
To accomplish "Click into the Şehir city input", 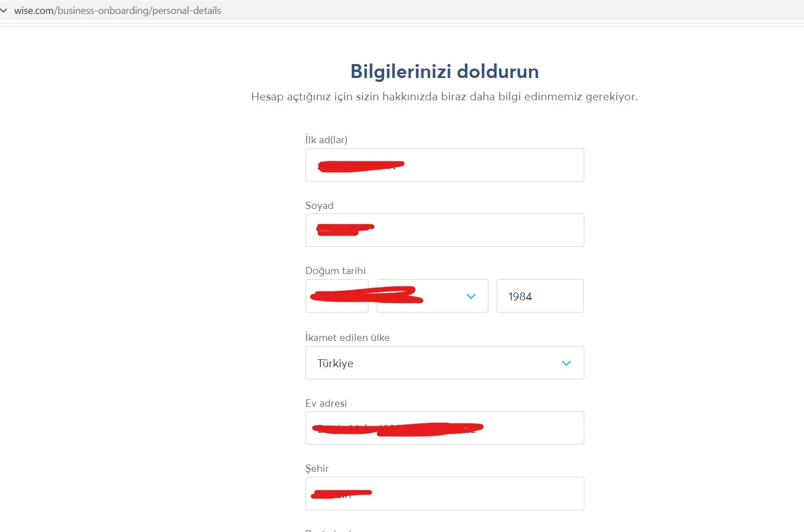I will pyautogui.click(x=474, y=494).
